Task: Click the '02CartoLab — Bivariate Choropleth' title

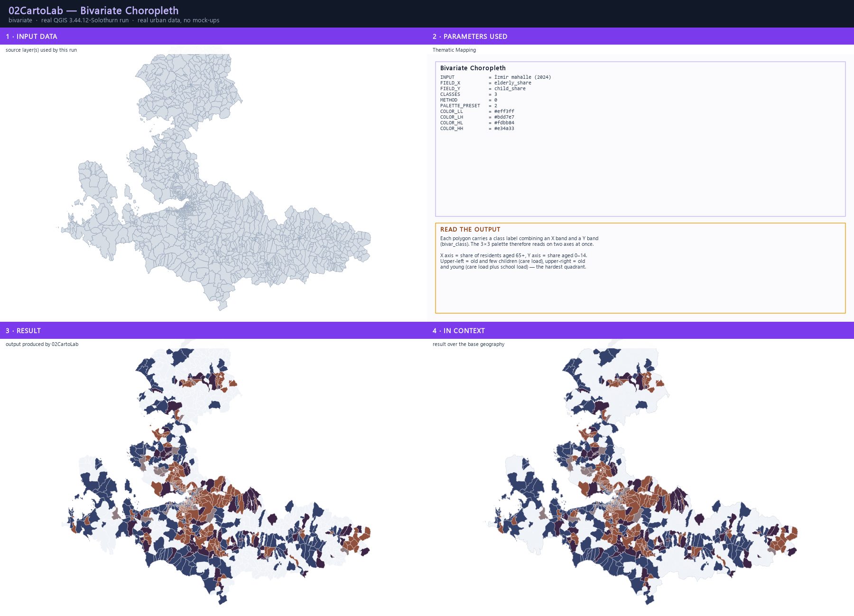Action: tap(93, 10)
